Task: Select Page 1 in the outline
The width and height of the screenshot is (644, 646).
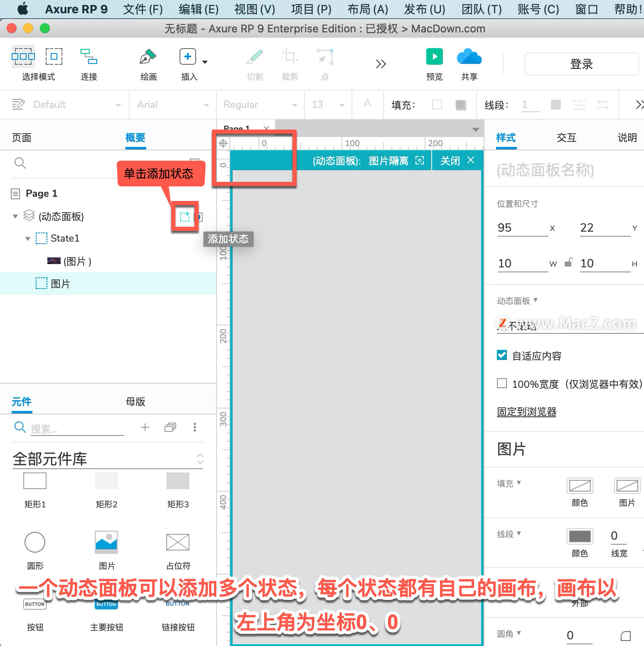Action: tap(42, 193)
